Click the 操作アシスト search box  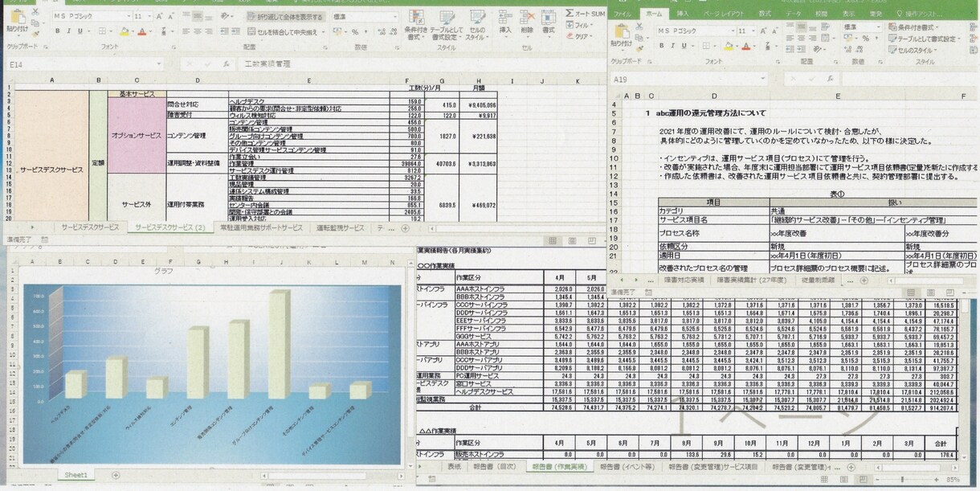tap(919, 14)
